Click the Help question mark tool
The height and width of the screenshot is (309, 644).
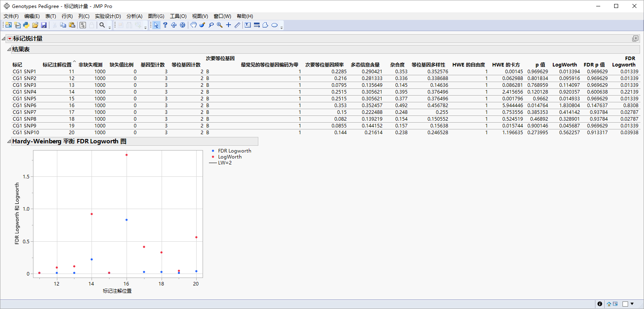coord(165,25)
